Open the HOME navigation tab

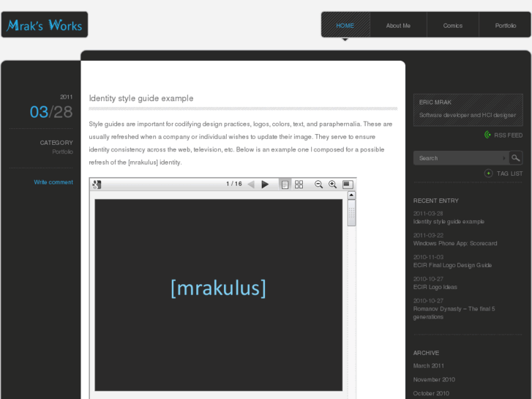345,26
